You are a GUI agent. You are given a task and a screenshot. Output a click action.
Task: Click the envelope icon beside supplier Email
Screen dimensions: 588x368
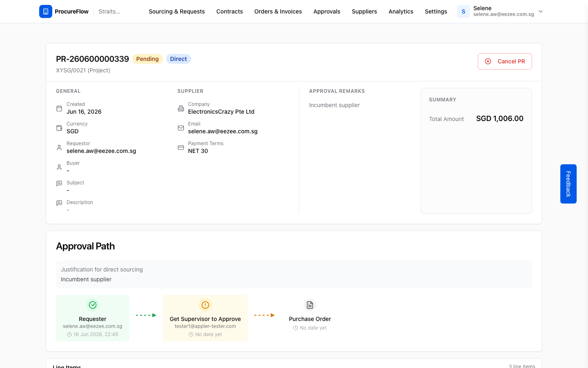point(181,128)
